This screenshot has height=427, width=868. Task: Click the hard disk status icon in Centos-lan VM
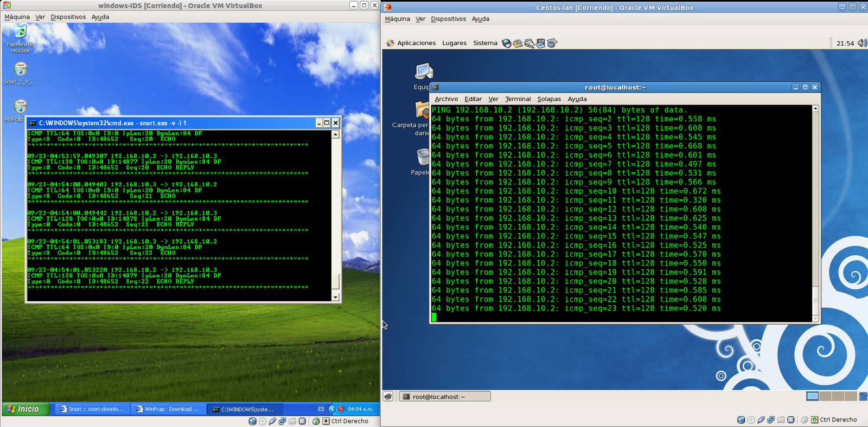pos(741,420)
